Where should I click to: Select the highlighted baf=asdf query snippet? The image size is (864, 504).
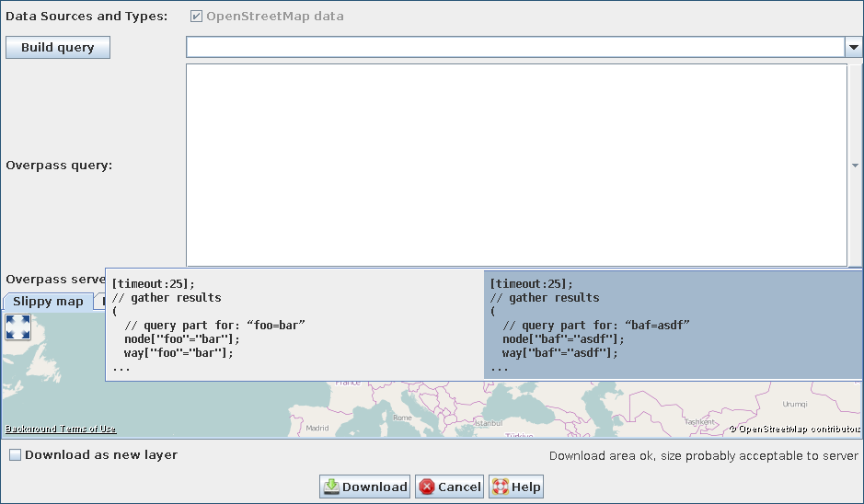(673, 325)
